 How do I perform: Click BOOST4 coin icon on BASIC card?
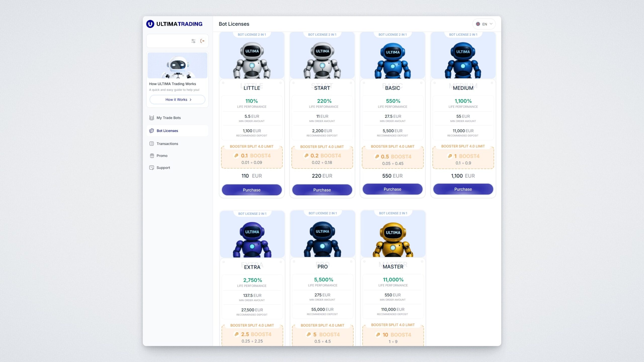pyautogui.click(x=377, y=157)
